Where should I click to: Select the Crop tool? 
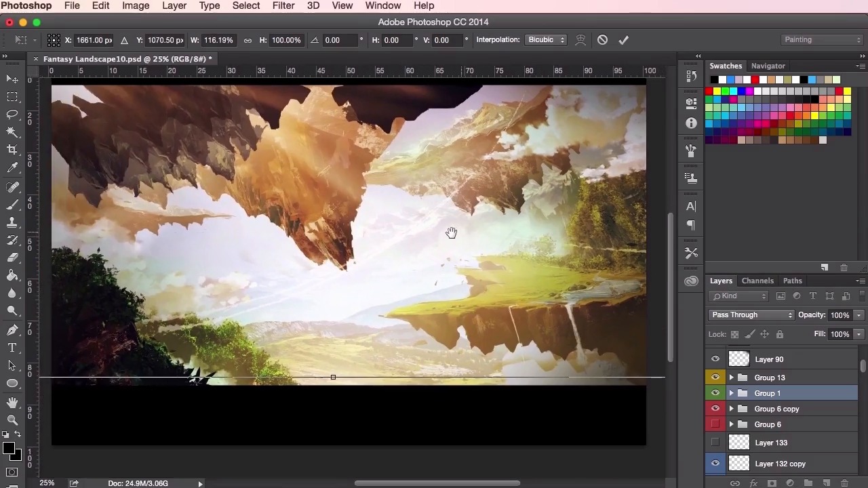point(12,150)
